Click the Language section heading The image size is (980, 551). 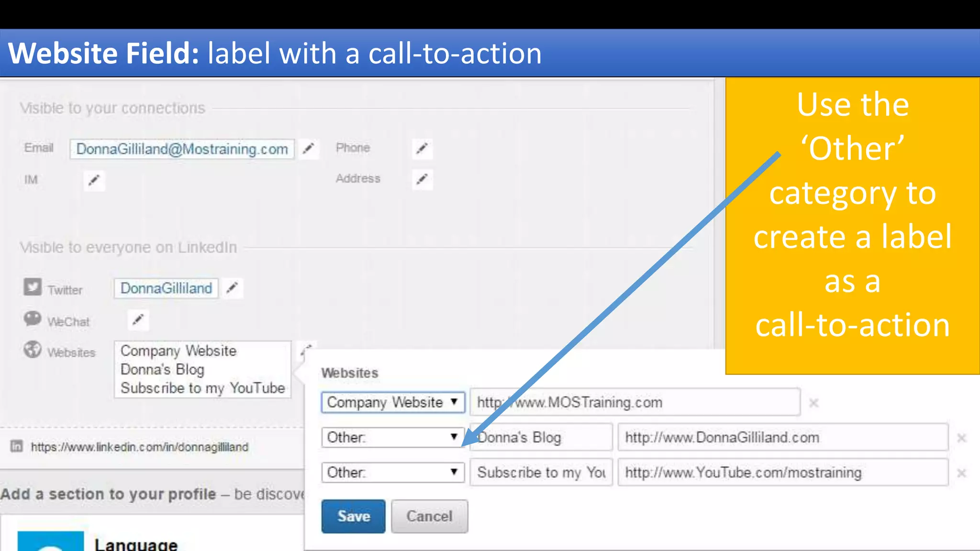pos(136,544)
